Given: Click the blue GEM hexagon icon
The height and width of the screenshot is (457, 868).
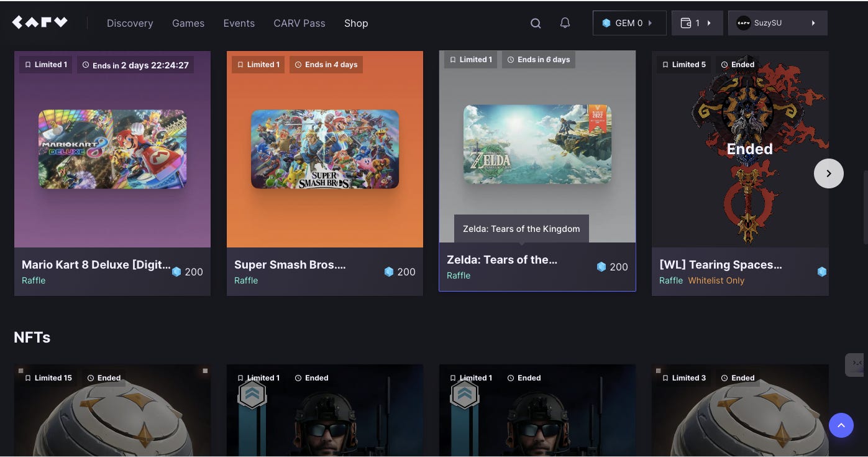Looking at the screenshot, I should [606, 23].
